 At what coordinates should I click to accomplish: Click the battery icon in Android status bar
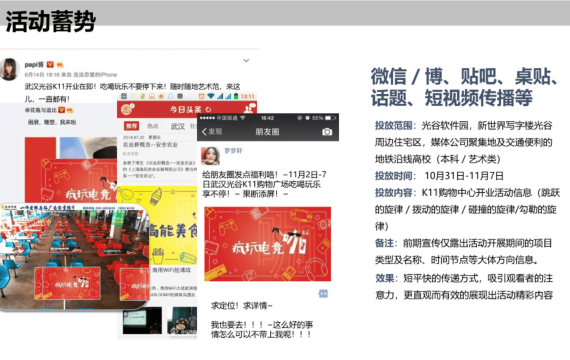click(236, 96)
